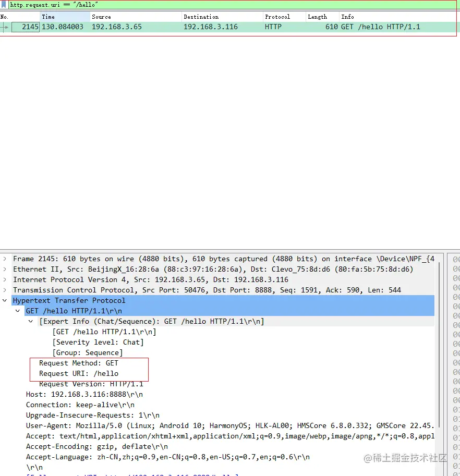The width and height of the screenshot is (460, 476).
Task: Select the Request Method: GET field
Action: 79,363
